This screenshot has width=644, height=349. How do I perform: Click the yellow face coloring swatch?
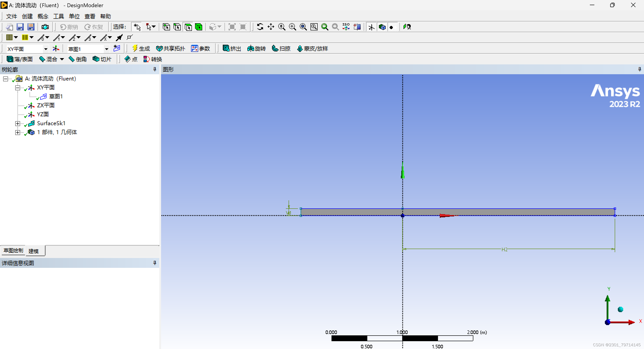(x=25, y=38)
